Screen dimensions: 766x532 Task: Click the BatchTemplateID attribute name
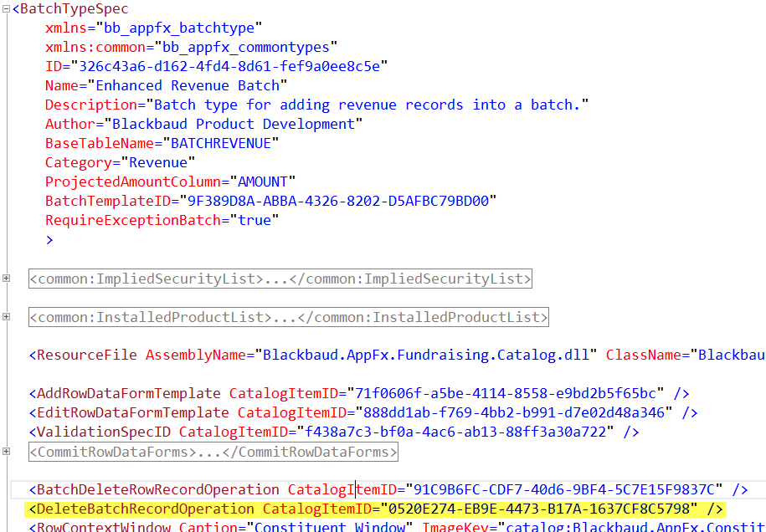[108, 201]
